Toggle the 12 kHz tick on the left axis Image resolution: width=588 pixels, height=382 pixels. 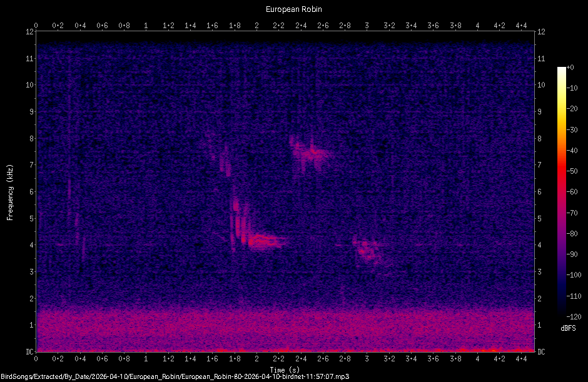pyautogui.click(x=29, y=32)
